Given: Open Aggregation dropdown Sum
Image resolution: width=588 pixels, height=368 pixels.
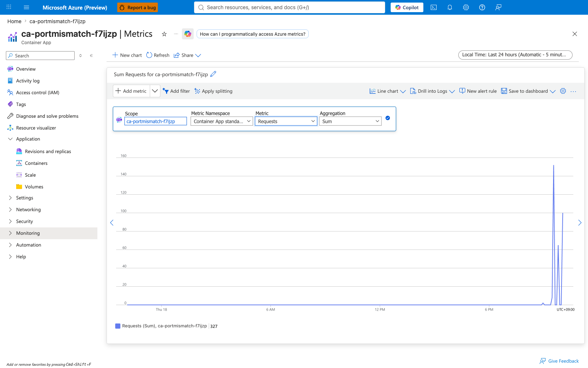Looking at the screenshot, I should [351, 121].
